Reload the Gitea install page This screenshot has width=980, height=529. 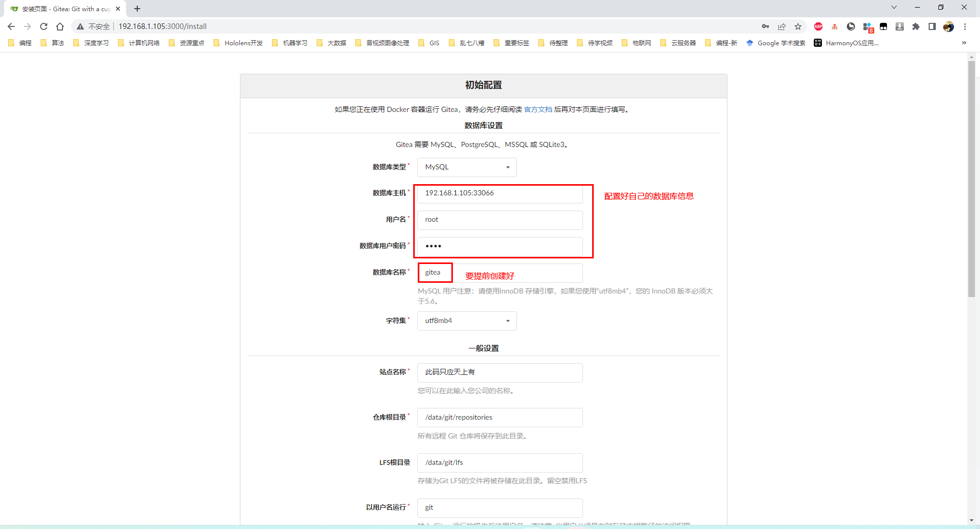44,26
